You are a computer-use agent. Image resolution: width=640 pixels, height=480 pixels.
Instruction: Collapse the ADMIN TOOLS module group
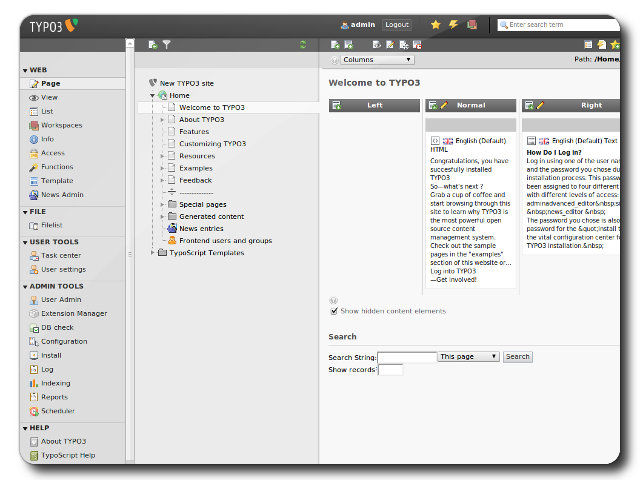25,286
